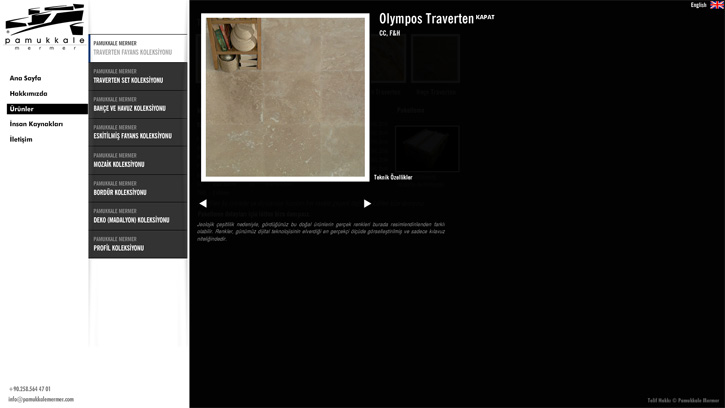This screenshot has height=408, width=725.
Task: Switch language via the English link
Action: 698,5
